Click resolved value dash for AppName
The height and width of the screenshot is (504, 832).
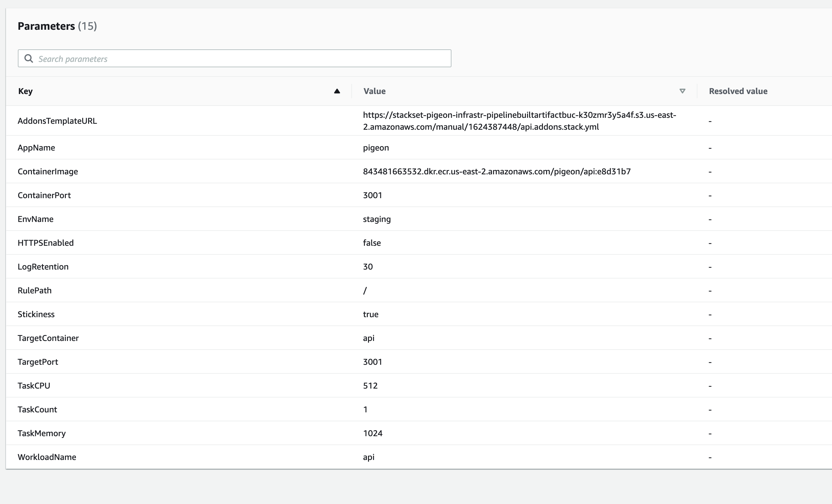[x=710, y=148]
